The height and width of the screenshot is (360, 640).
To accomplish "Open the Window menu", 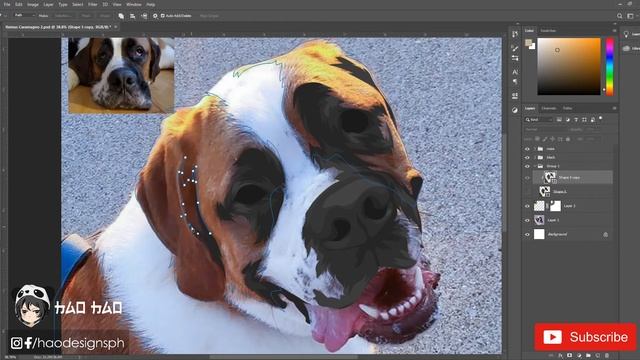I will tap(133, 4).
